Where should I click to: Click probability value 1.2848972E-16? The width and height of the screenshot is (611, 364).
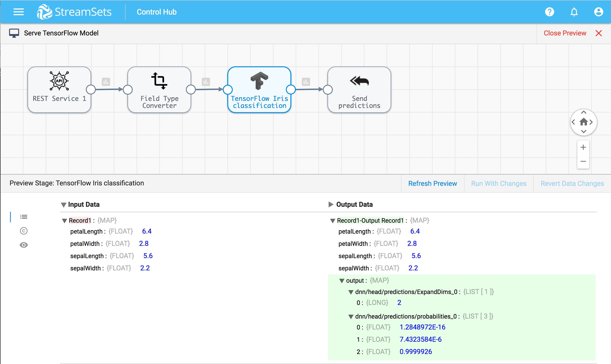[422, 327]
